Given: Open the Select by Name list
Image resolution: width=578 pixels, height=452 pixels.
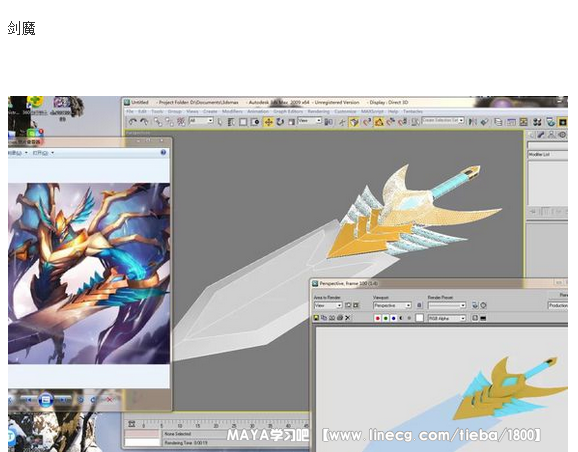Looking at the screenshot, I should pos(231,122).
